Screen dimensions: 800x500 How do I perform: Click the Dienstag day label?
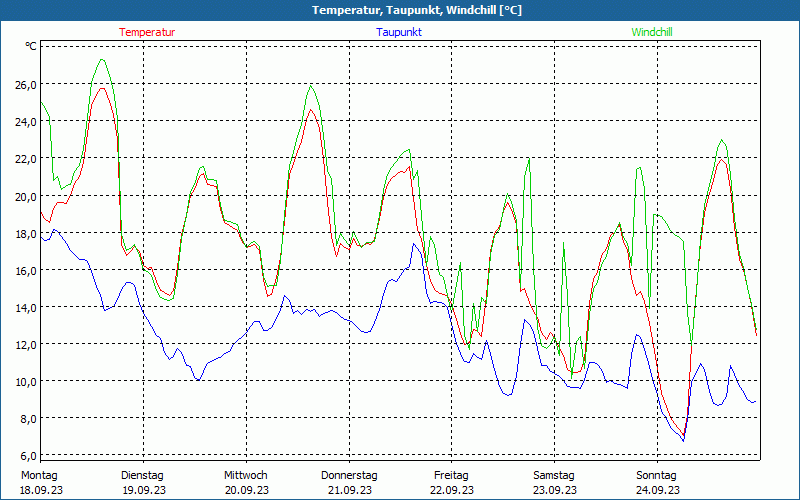point(142,476)
